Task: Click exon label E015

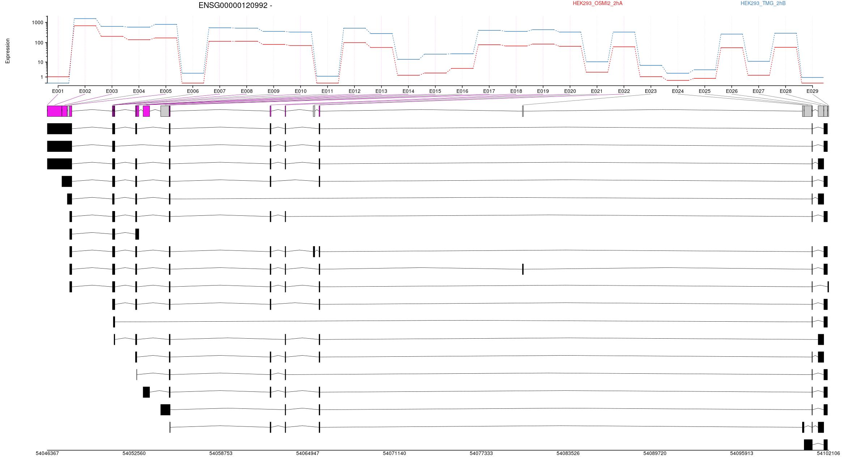Action: 435,91
